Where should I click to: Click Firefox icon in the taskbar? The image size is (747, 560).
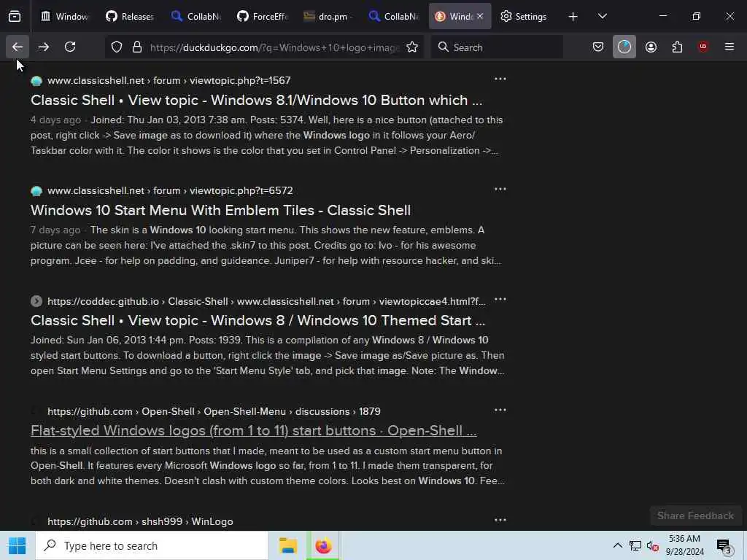point(323,545)
